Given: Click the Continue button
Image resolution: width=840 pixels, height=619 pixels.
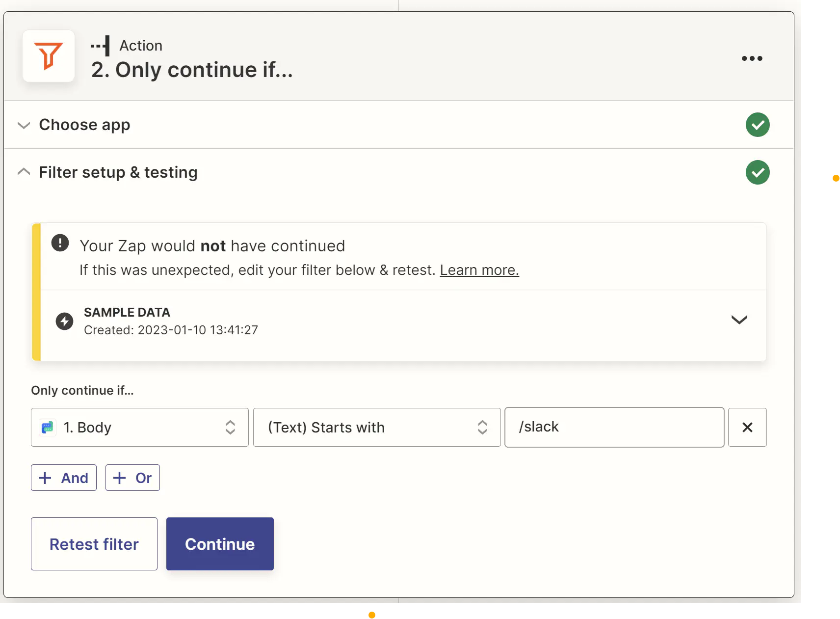Looking at the screenshot, I should point(219,543).
